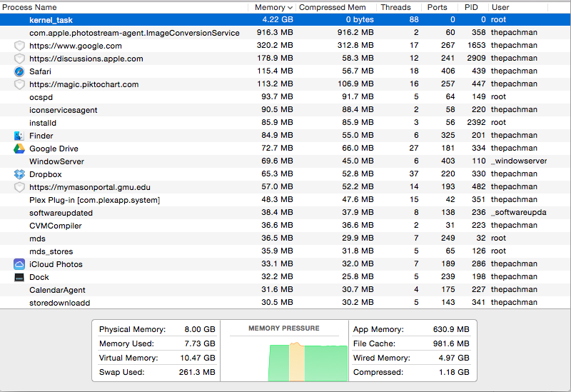This screenshot has height=392, width=571.
Task: Click kernel_task memory value 4.22 GB
Action: tap(278, 20)
